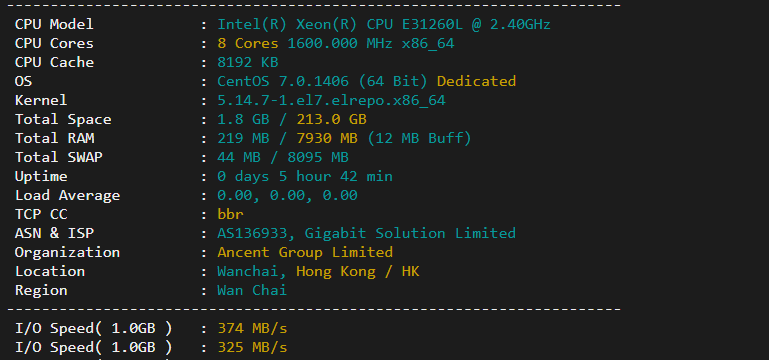The height and width of the screenshot is (360, 769).
Task: Click the yellow 'Dedicated' label
Action: pos(476,81)
